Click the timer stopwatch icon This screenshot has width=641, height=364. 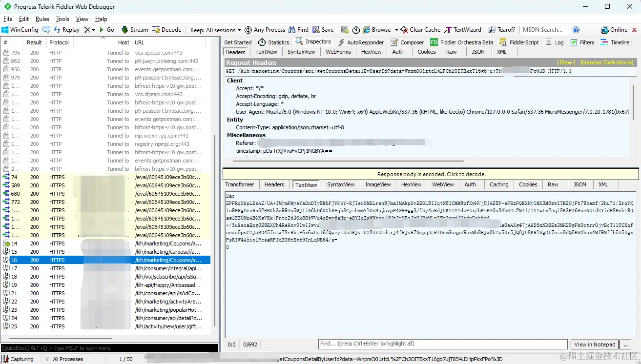coord(356,30)
